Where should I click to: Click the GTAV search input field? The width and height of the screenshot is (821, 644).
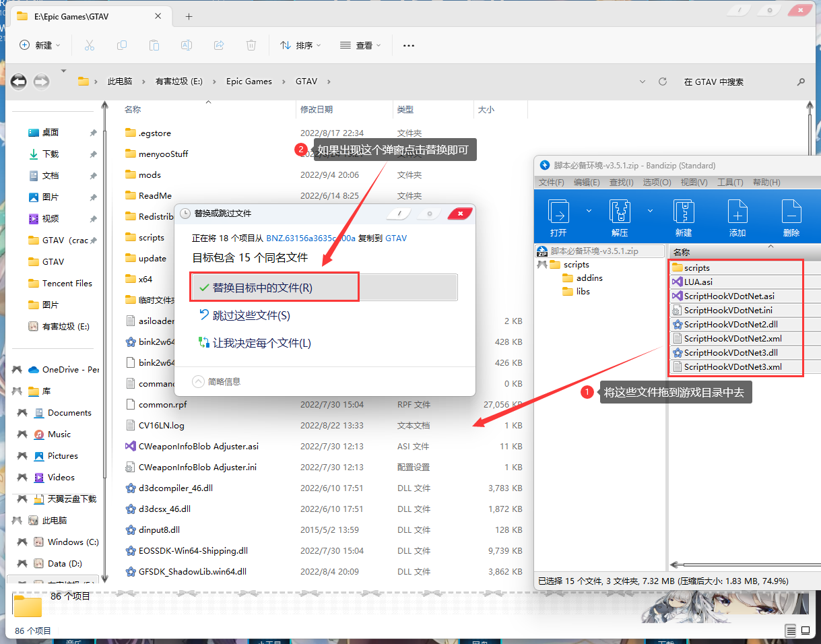coord(734,82)
